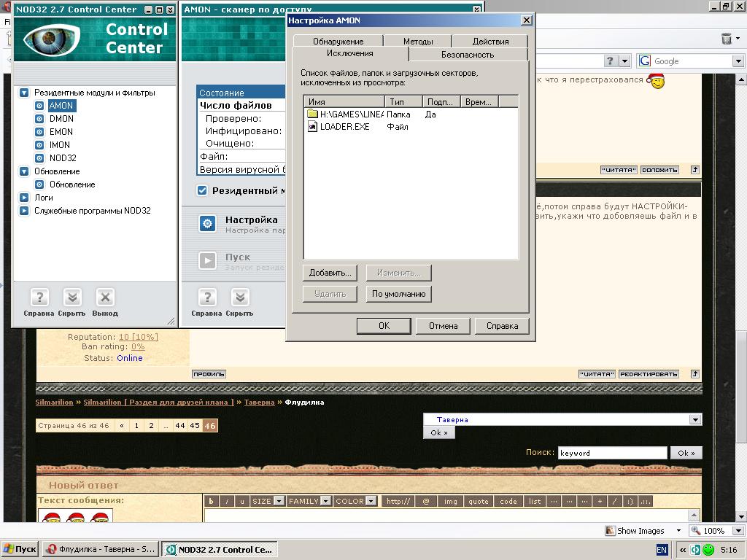Image resolution: width=747 pixels, height=560 pixels.
Task: Open the zoom 100% dropdown
Action: coord(738,531)
